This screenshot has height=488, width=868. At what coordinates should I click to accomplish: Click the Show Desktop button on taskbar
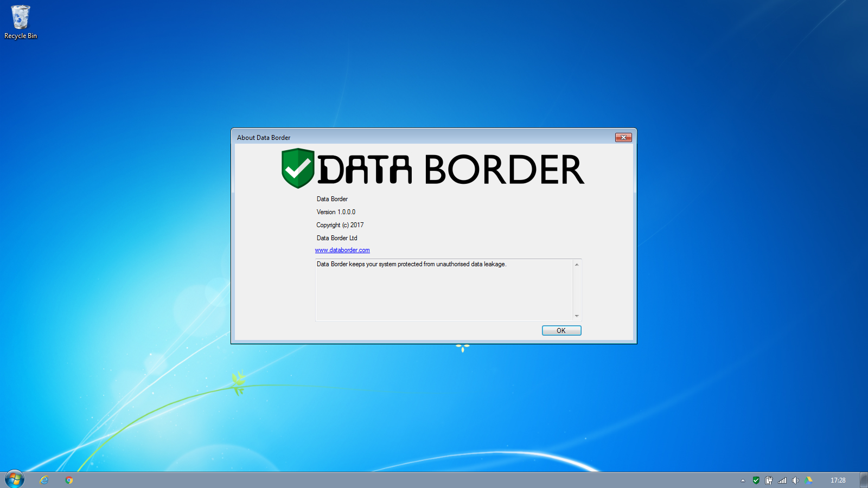[864, 480]
